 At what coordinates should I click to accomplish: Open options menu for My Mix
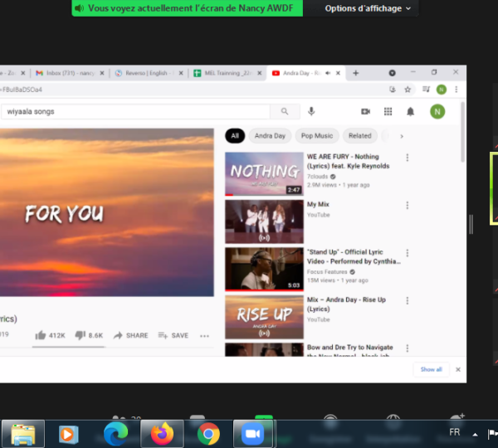pos(408,206)
